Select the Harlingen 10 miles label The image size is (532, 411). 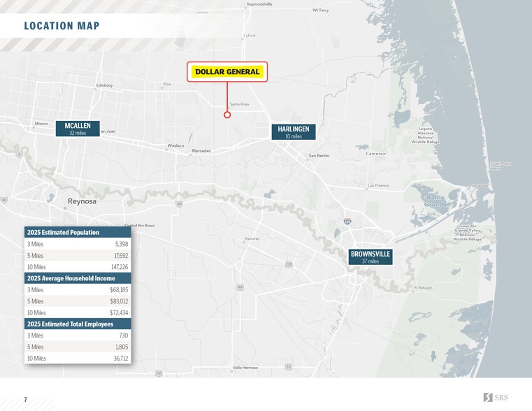[x=294, y=132]
